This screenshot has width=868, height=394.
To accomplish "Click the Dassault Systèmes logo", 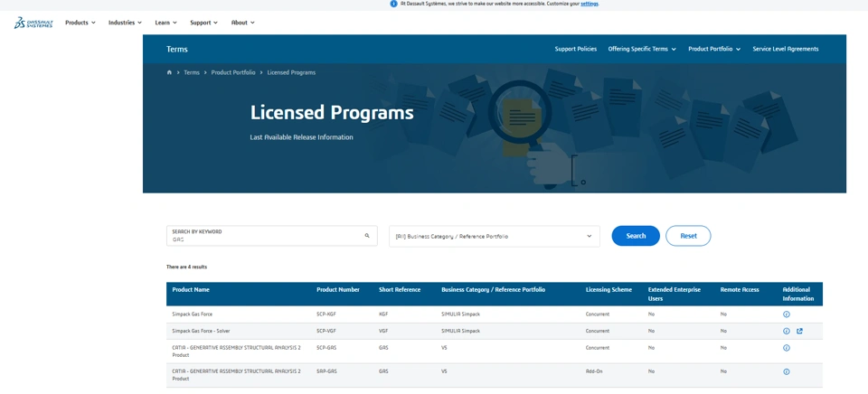I will (x=33, y=23).
